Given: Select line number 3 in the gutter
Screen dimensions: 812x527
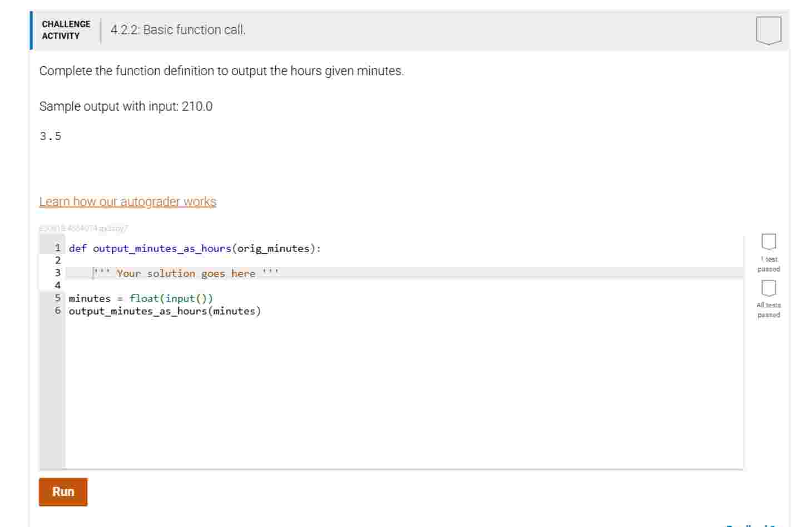Looking at the screenshot, I should (x=57, y=273).
